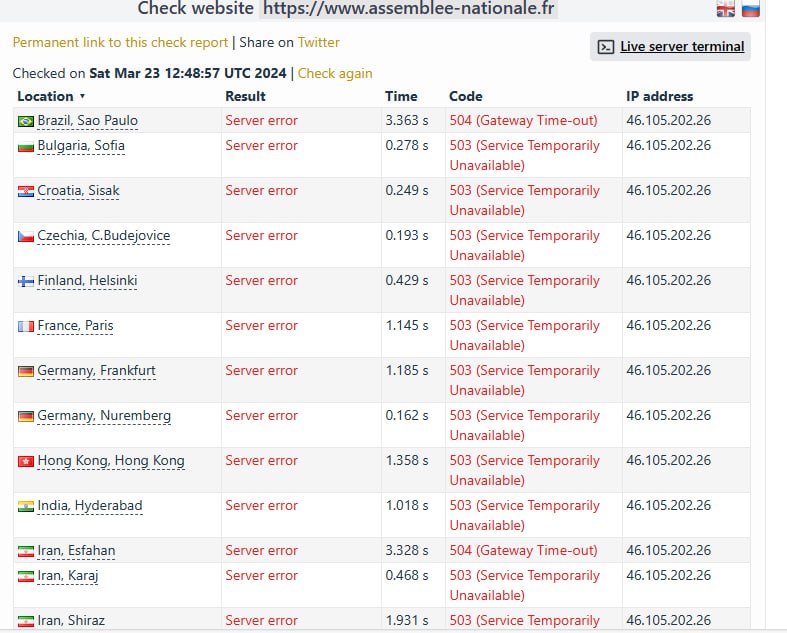Click the India flag icon
The height and width of the screenshot is (633, 787).
pyautogui.click(x=26, y=507)
